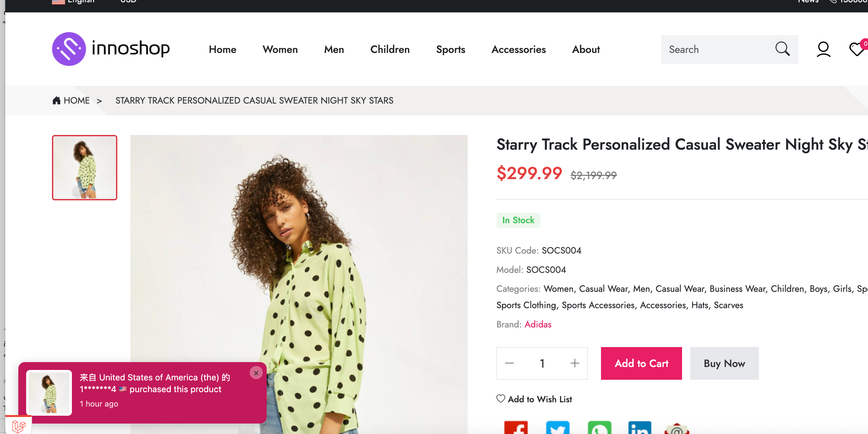Share product on Facebook
The height and width of the screenshot is (434, 868).
coord(516,428)
